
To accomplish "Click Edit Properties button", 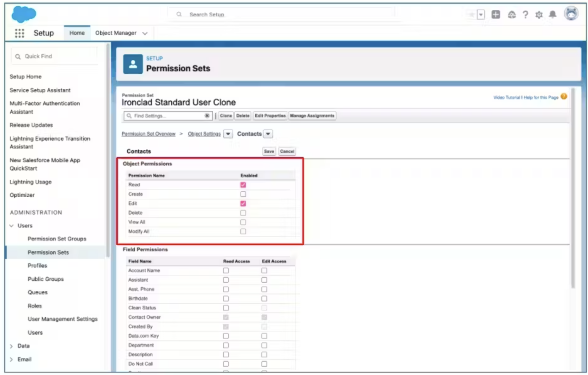I will point(270,116).
